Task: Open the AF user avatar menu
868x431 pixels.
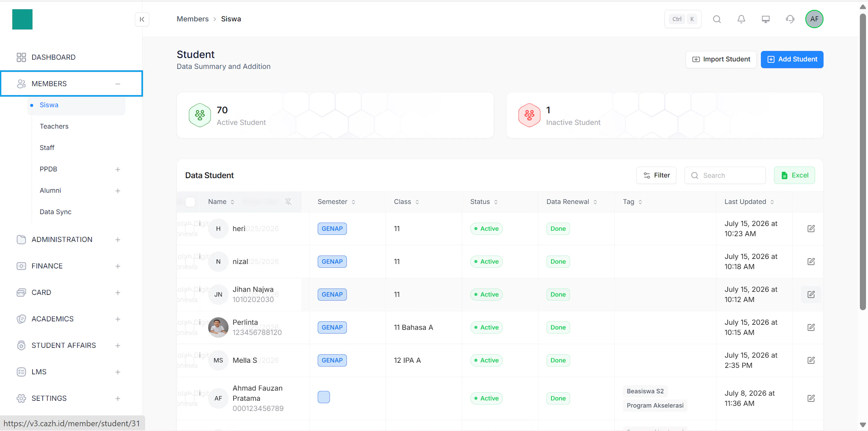Action: tap(814, 19)
